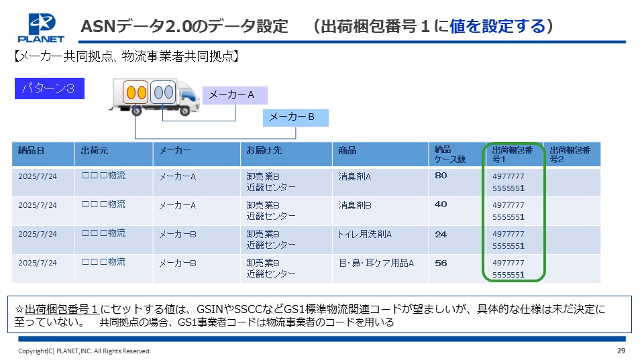Select packing number 4977777 5555551 in 消臭剤A row

(x=508, y=182)
